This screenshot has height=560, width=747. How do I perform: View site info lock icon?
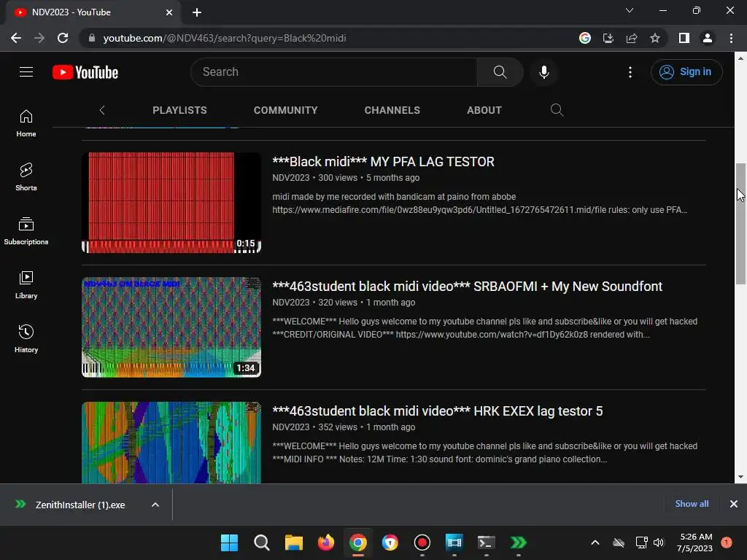[x=92, y=38]
